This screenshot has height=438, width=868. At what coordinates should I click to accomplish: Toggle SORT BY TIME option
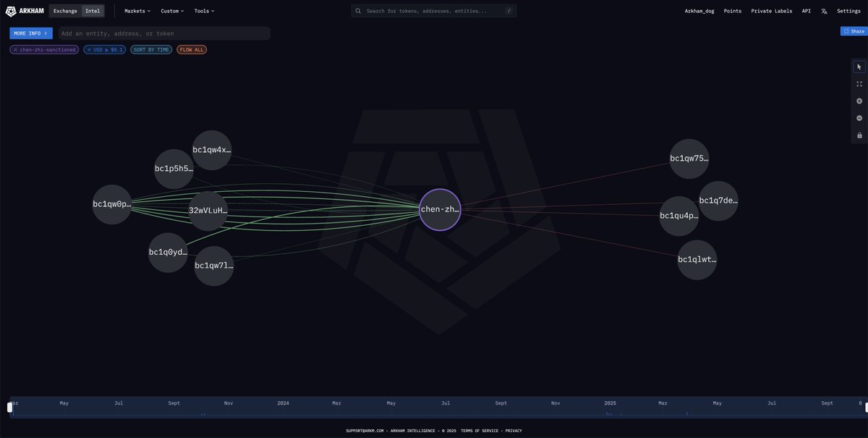point(151,50)
